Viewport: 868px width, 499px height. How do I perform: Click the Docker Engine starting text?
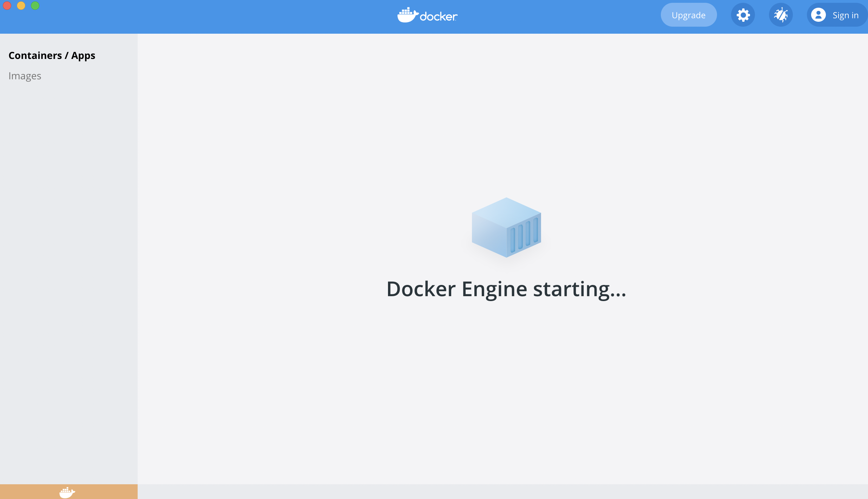[x=506, y=289]
